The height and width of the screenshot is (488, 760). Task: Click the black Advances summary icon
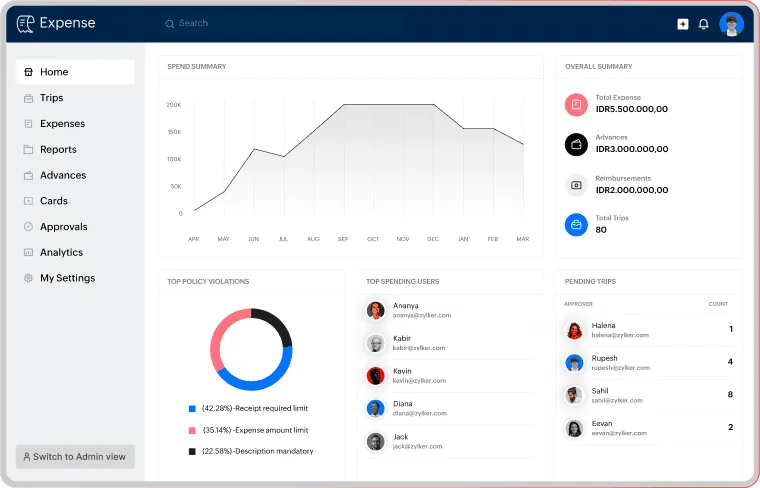[x=576, y=144]
